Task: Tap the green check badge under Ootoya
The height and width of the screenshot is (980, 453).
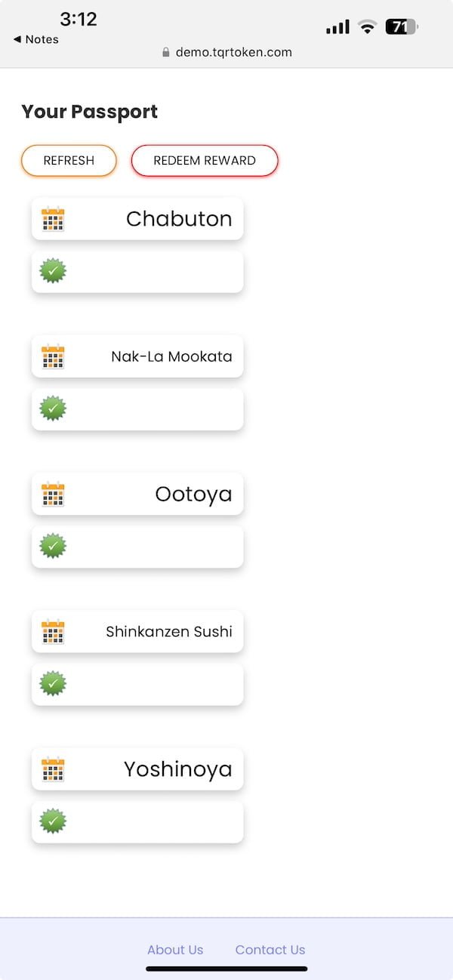Action: [53, 546]
